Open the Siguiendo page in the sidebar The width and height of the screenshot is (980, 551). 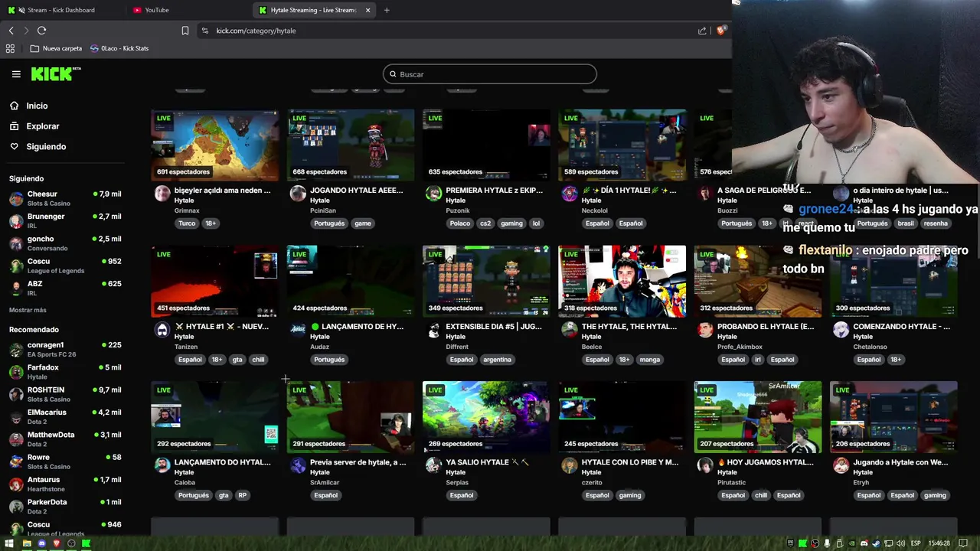point(46,146)
